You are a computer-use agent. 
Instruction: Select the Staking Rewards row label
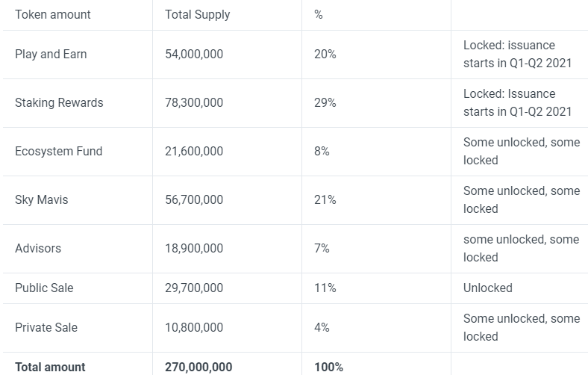tap(59, 102)
